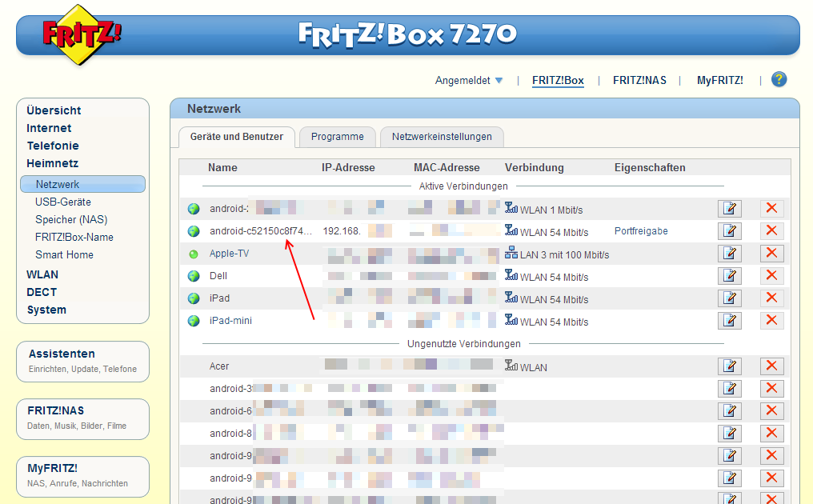This screenshot has width=813, height=504.
Task: Edit the iPad-mini device entry
Action: pos(730,321)
